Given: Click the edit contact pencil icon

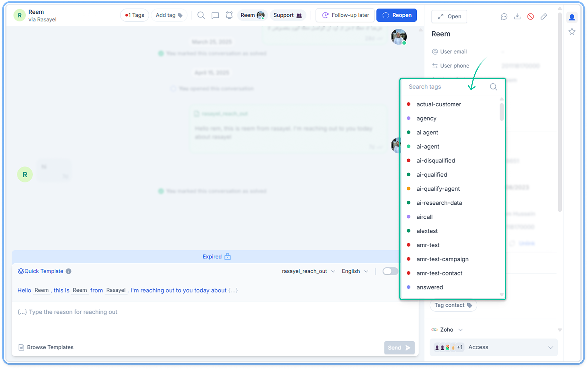Looking at the screenshot, I should (x=544, y=17).
